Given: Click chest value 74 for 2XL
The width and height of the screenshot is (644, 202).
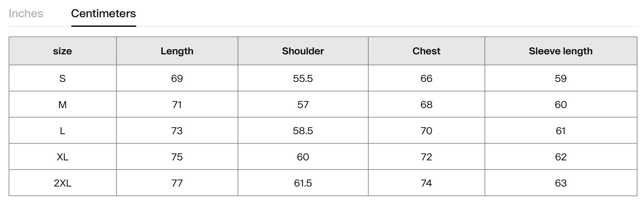Looking at the screenshot, I should click(x=426, y=183).
